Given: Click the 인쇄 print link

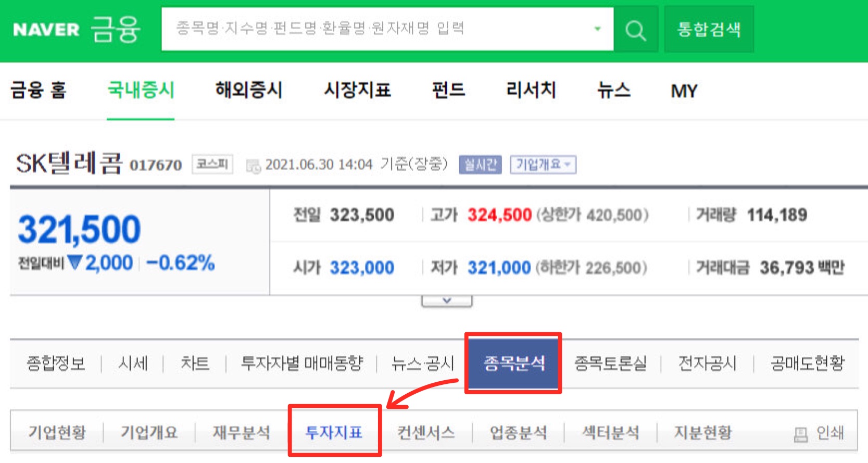Looking at the screenshot, I should click(x=829, y=433).
